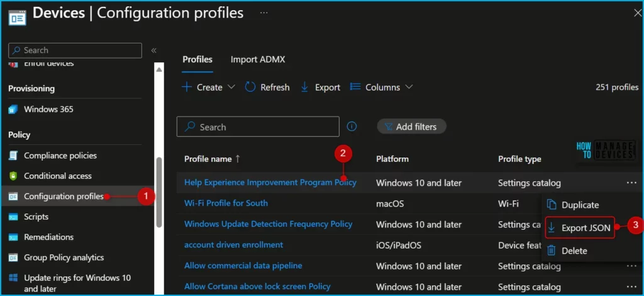Collapse the sidebar with double-chevron icon

153,50
